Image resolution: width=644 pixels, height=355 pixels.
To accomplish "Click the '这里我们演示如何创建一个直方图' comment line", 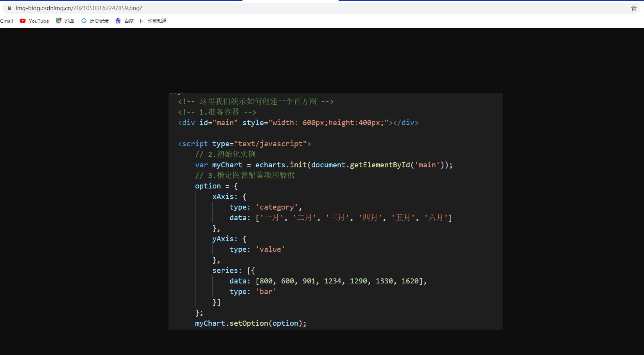I will coord(256,102).
